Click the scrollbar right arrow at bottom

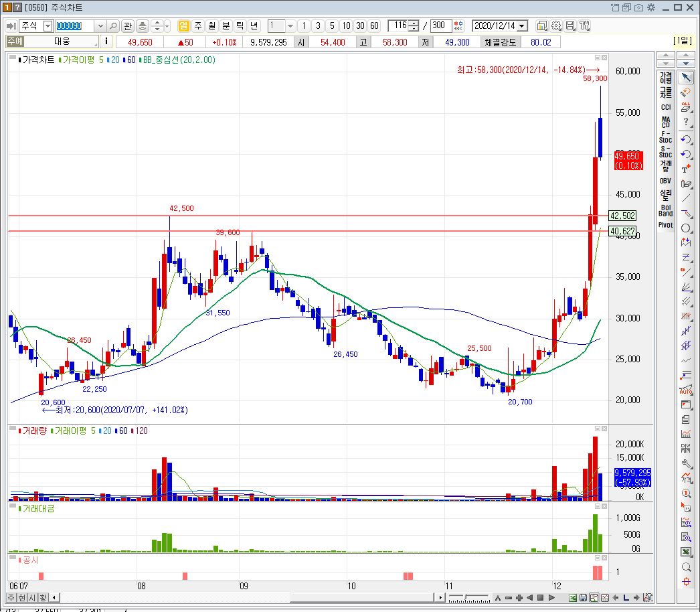[440, 598]
